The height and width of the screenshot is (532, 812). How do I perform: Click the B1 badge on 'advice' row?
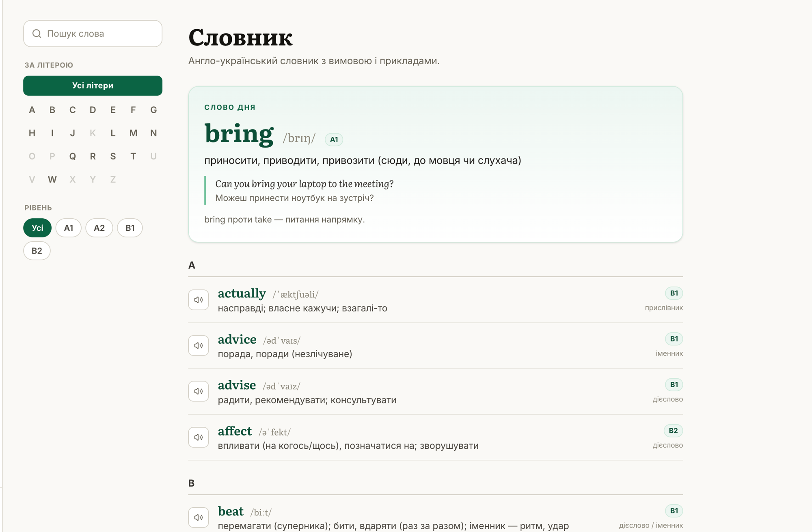[x=674, y=339]
